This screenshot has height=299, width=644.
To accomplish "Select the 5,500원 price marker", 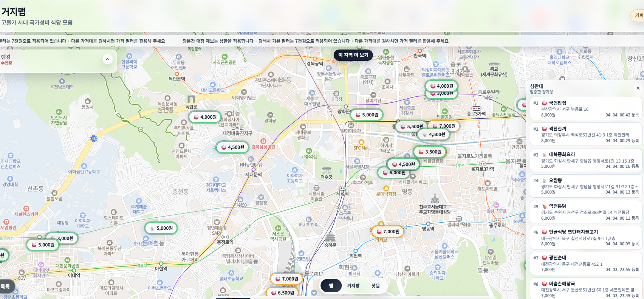I will click(411, 127).
